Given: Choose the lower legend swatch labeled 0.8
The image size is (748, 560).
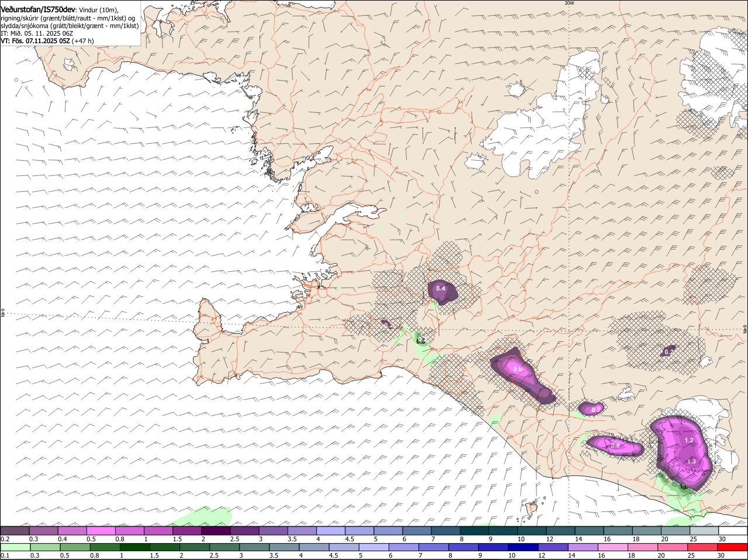Looking at the screenshot, I should [x=105, y=547].
